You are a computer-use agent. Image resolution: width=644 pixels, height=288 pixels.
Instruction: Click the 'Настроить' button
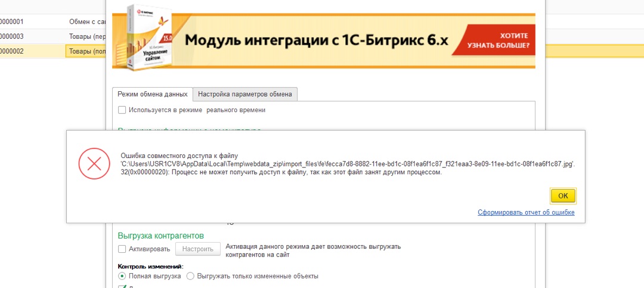(198, 249)
